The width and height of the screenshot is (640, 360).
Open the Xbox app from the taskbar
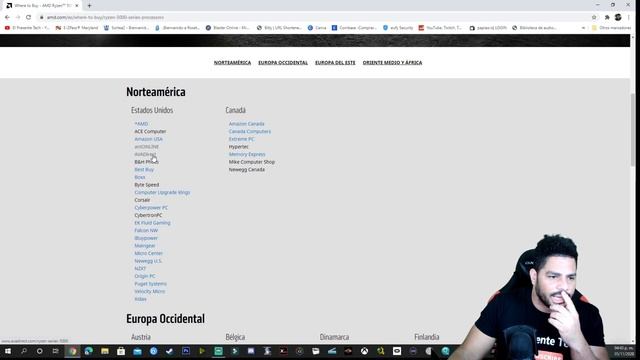364,351
